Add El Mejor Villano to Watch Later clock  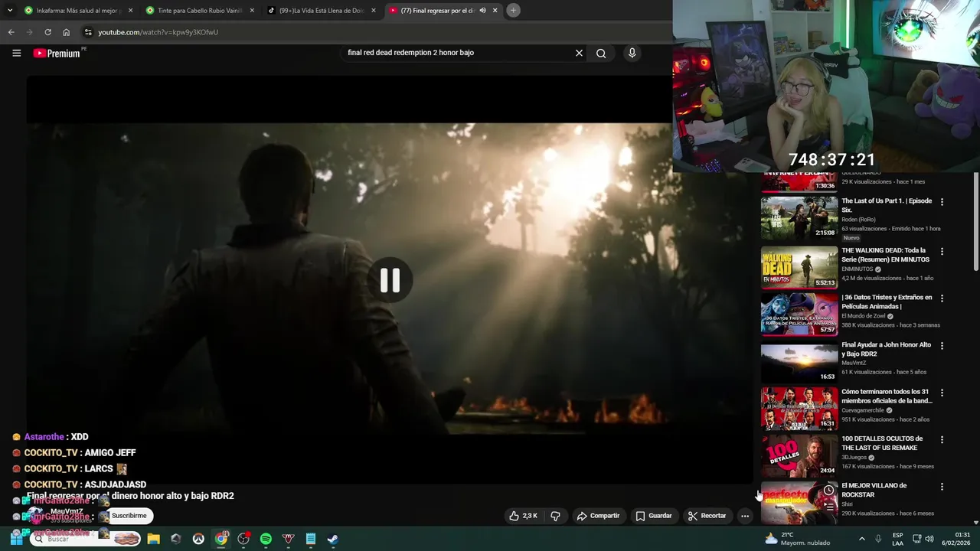[x=828, y=491]
